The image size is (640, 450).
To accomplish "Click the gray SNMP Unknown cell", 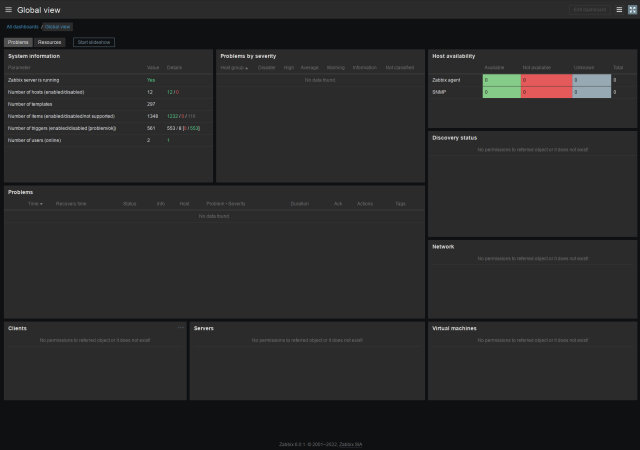I will click(591, 92).
